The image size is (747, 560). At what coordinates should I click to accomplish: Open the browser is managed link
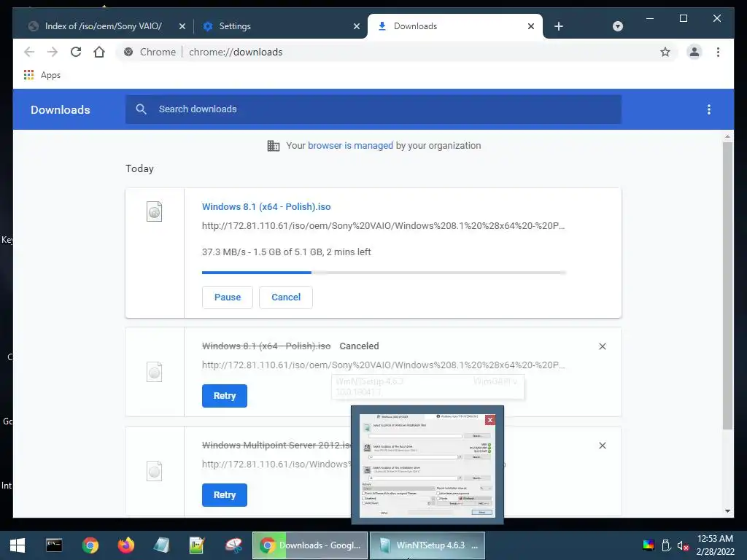(x=350, y=146)
